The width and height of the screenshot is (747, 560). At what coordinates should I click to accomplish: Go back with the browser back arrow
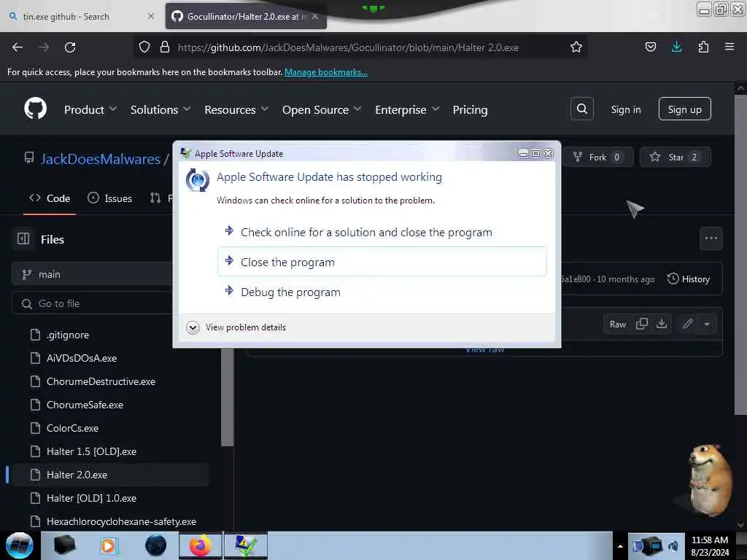[x=18, y=47]
